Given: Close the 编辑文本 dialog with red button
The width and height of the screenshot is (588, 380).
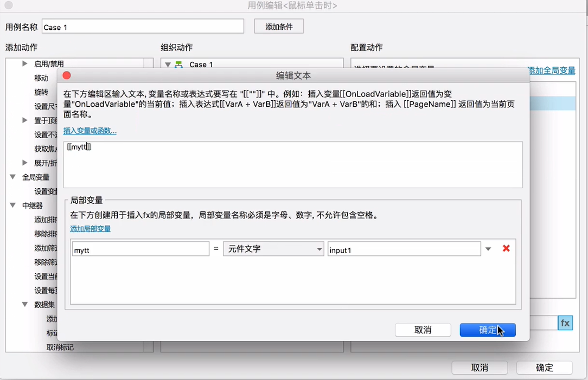Looking at the screenshot, I should point(67,75).
